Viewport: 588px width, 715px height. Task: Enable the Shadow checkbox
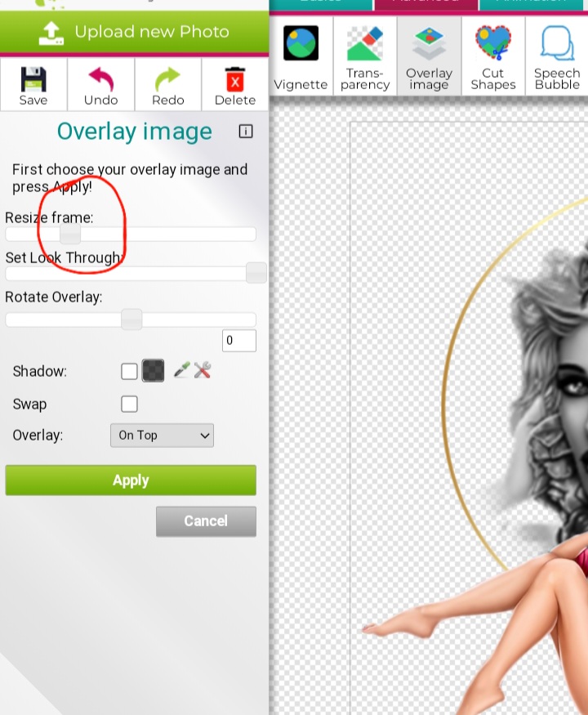(129, 372)
